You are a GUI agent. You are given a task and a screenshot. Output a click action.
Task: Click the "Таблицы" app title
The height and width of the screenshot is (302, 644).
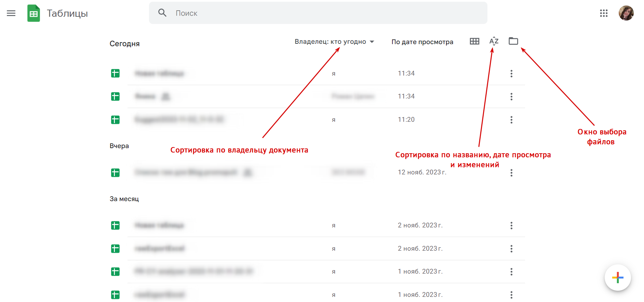click(x=67, y=13)
